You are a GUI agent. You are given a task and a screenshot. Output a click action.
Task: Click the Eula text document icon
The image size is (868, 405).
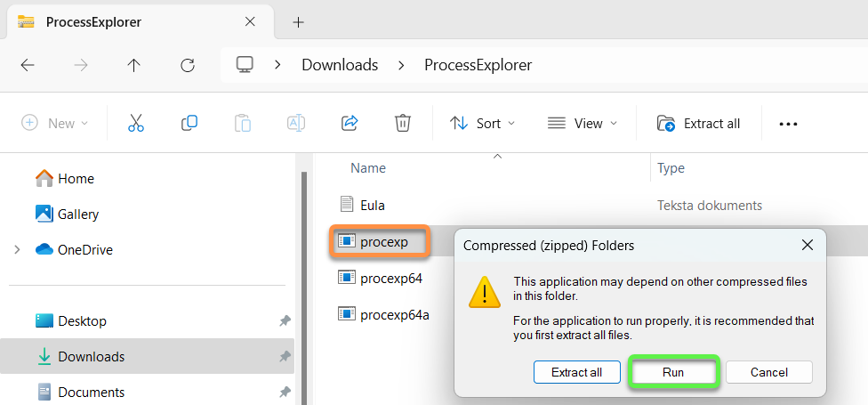click(347, 205)
